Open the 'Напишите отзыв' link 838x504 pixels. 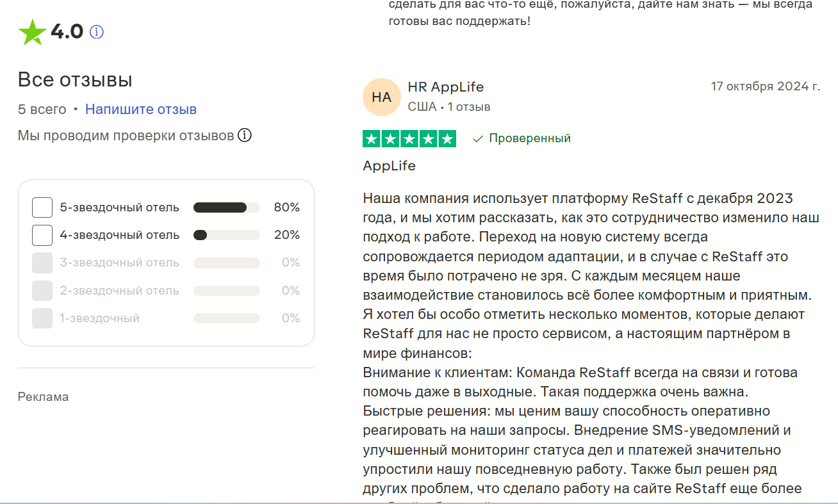click(x=140, y=110)
